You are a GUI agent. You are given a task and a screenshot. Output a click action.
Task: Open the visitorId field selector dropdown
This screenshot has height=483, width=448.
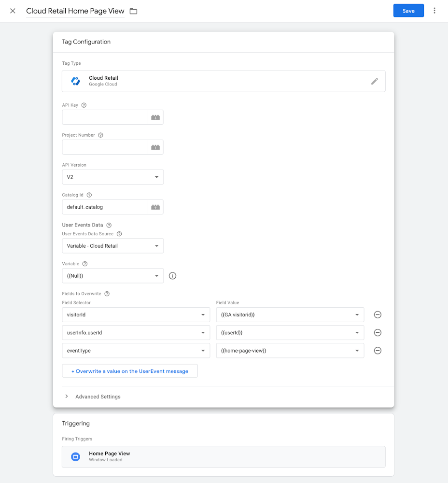tap(136, 315)
